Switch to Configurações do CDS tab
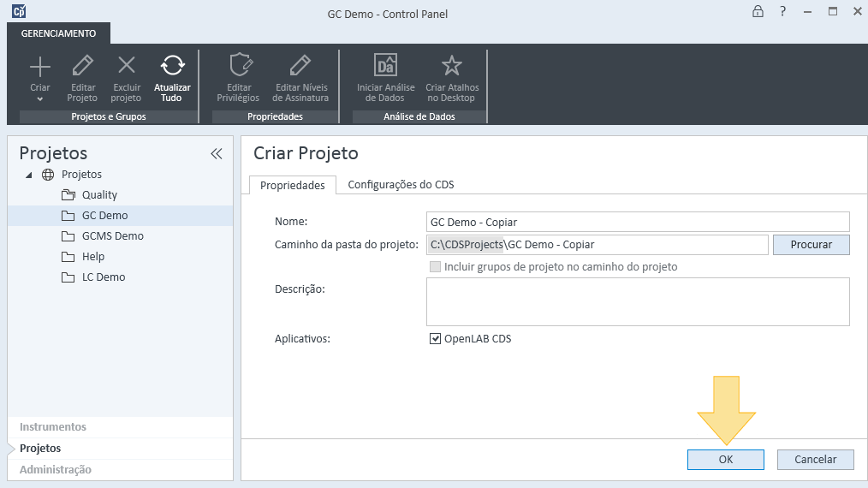The height and width of the screenshot is (488, 868). point(401,184)
